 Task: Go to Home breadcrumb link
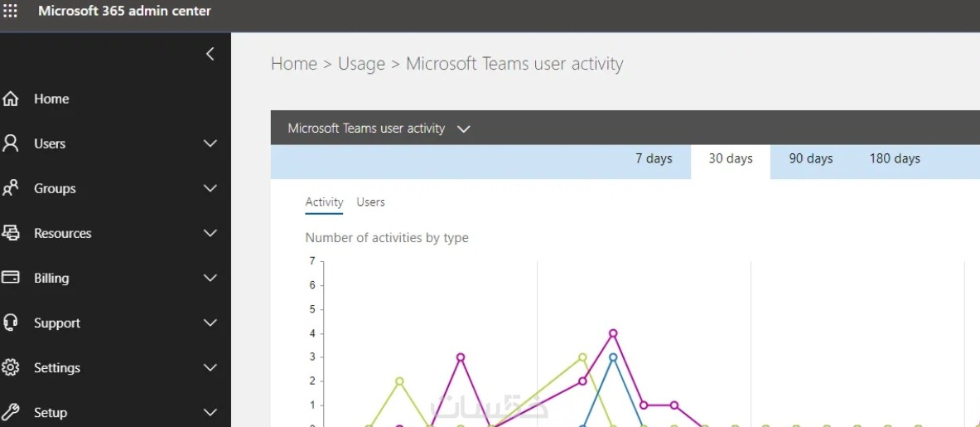click(x=294, y=64)
